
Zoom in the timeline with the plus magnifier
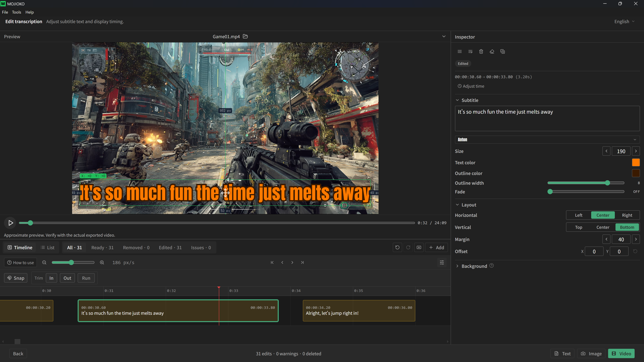coord(102,262)
